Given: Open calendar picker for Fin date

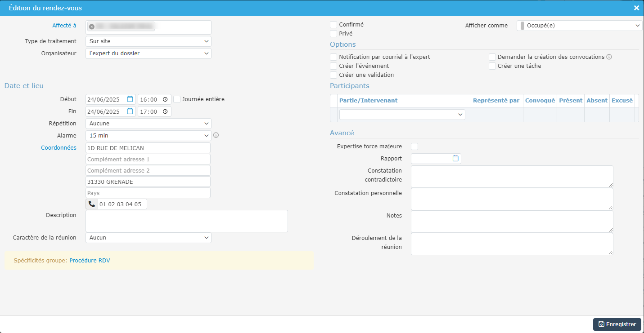Looking at the screenshot, I should (x=130, y=111).
